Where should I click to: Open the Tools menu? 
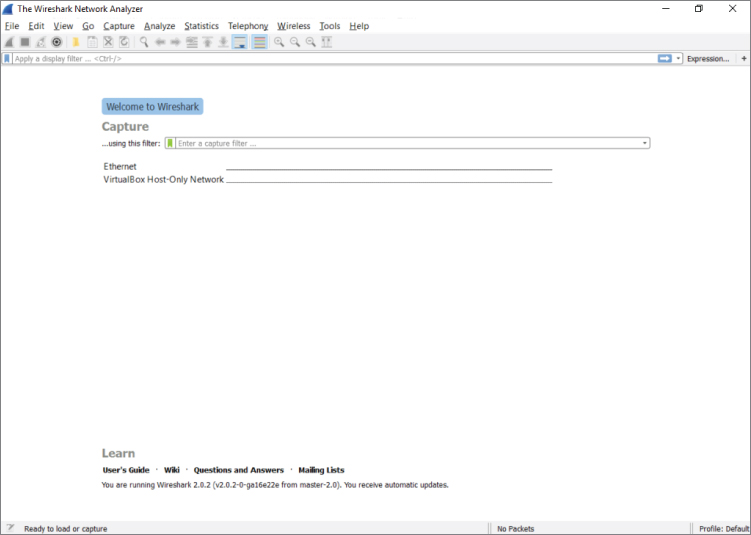point(330,26)
